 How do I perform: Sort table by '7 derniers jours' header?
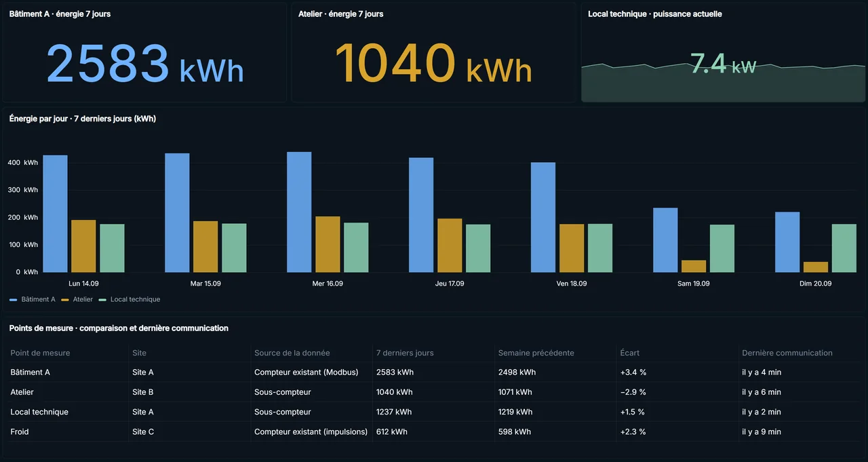click(405, 353)
